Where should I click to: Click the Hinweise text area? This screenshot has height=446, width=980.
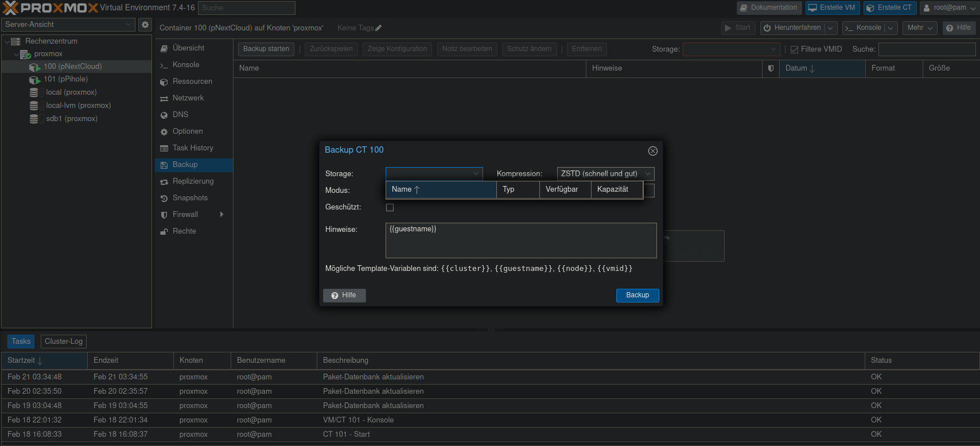tap(521, 241)
